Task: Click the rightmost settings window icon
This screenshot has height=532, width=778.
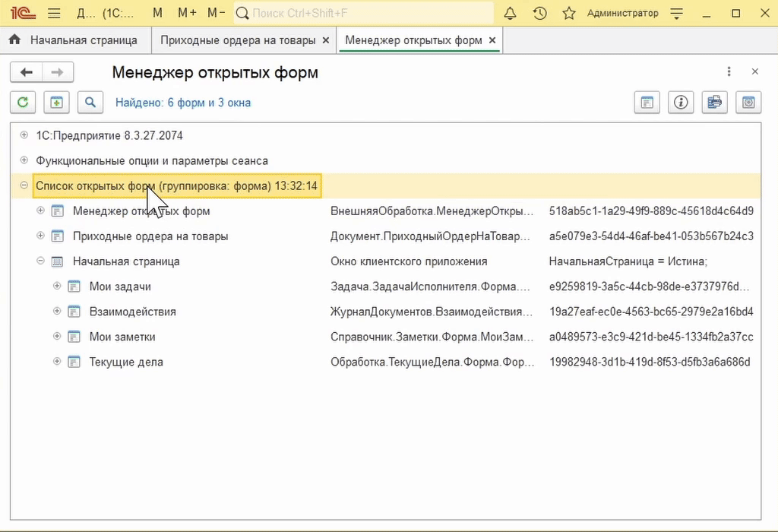Action: point(748,103)
